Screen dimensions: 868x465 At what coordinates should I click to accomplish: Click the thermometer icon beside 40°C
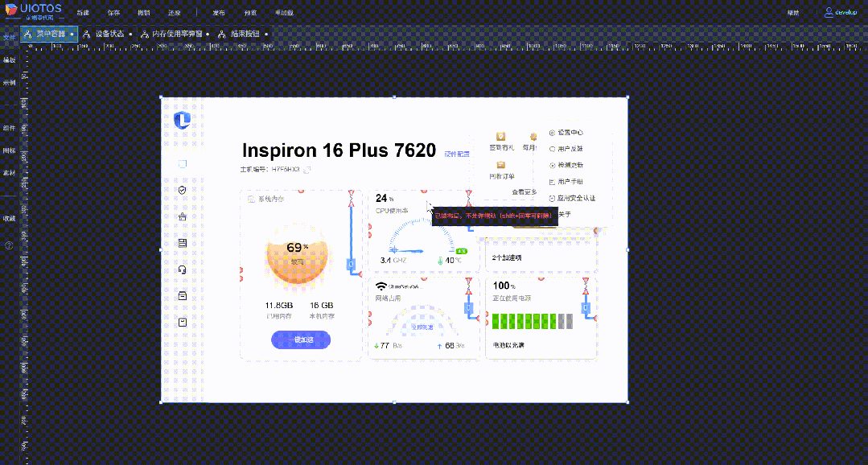tap(441, 260)
